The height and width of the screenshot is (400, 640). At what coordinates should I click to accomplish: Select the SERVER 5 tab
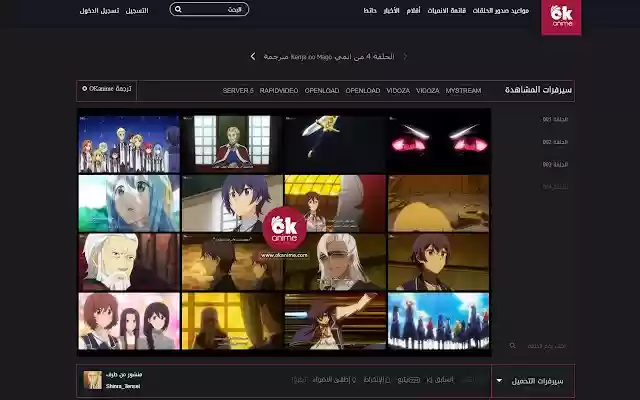[238, 91]
